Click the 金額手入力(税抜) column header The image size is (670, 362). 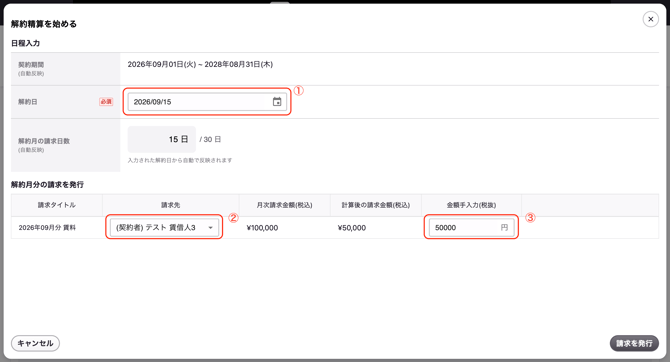[x=471, y=205]
